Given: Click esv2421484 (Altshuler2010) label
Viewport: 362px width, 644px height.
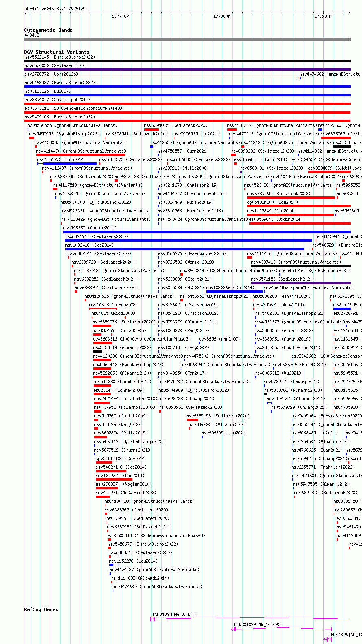Looking at the screenshot, I should 126,399.
